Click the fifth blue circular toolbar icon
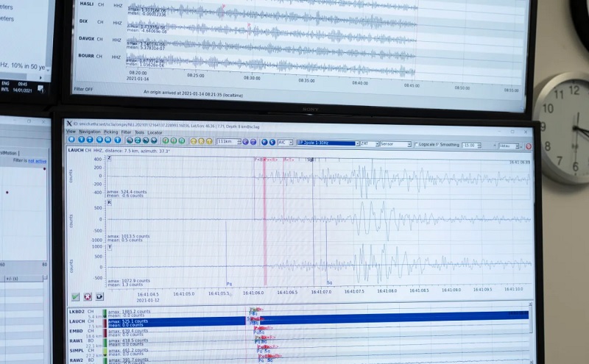The height and width of the screenshot is (364, 589). [107, 140]
